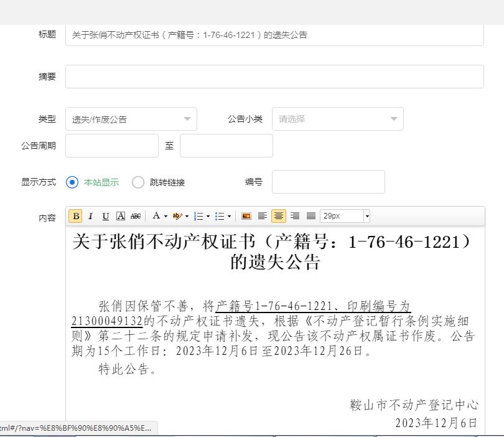
Task: Click the font color A icon
Action: (156, 216)
